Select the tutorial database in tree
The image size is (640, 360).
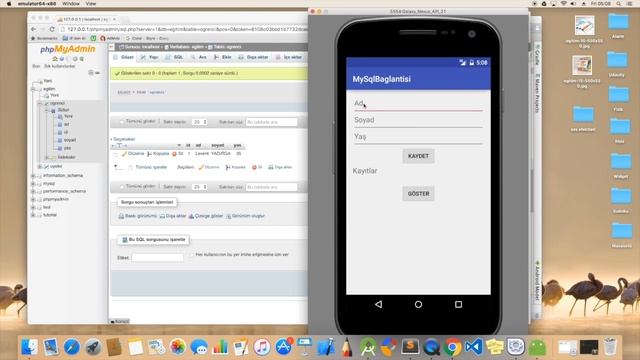click(x=50, y=215)
